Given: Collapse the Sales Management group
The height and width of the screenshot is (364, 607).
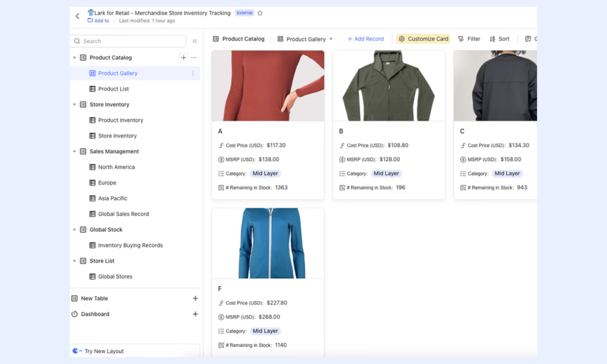Looking at the screenshot, I should coord(74,151).
